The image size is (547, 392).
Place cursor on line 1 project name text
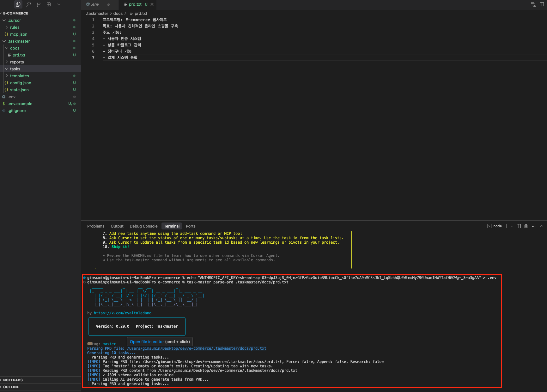click(x=135, y=20)
